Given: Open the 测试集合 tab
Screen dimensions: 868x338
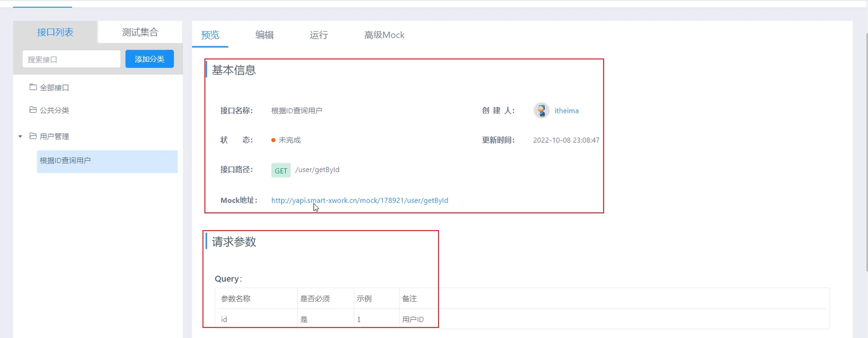Looking at the screenshot, I should click(x=140, y=32).
